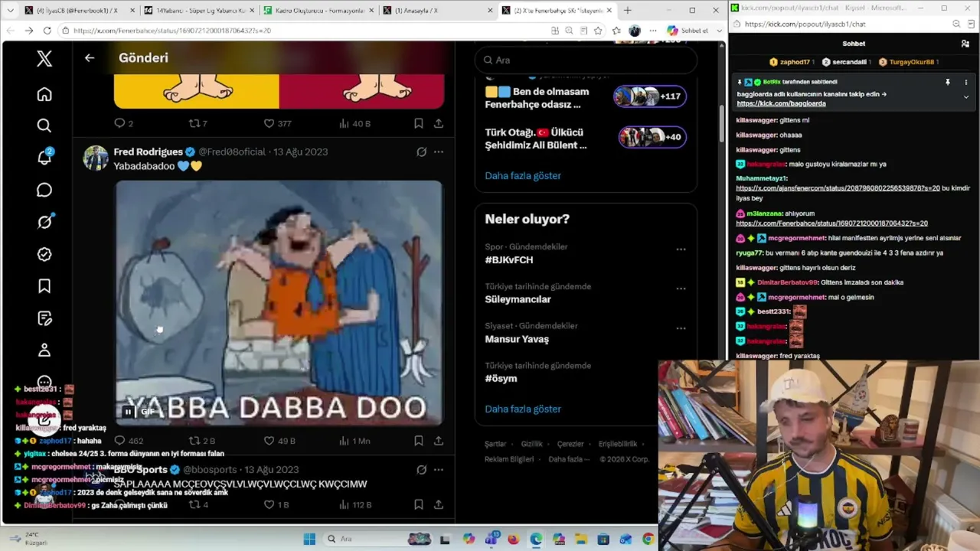Open Fred Rodrigues' profile name link

[148, 152]
